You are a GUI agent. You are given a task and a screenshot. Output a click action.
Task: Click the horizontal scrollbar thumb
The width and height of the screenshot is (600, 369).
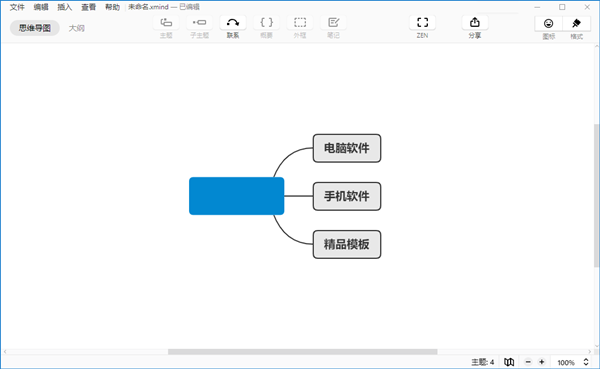[303, 351]
